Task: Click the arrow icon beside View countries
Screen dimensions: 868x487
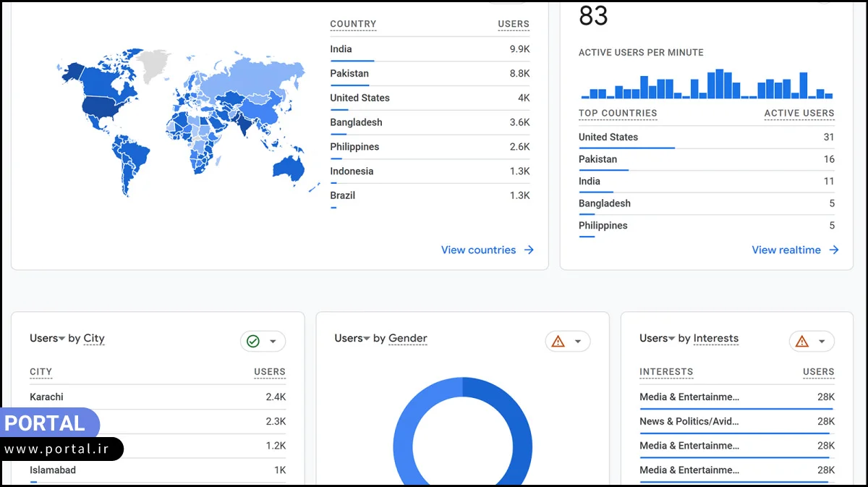Action: click(x=529, y=250)
